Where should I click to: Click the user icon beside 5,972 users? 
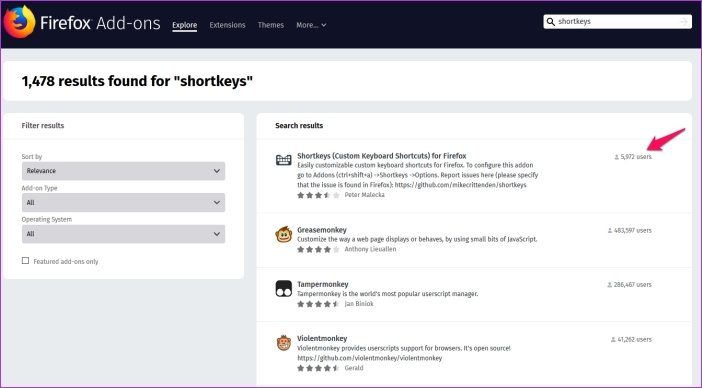(x=616, y=157)
